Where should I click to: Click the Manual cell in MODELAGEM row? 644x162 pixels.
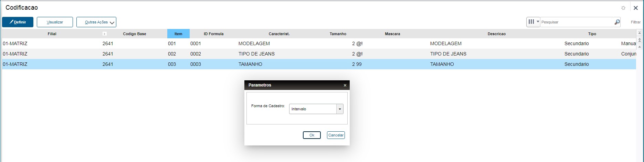click(x=629, y=43)
